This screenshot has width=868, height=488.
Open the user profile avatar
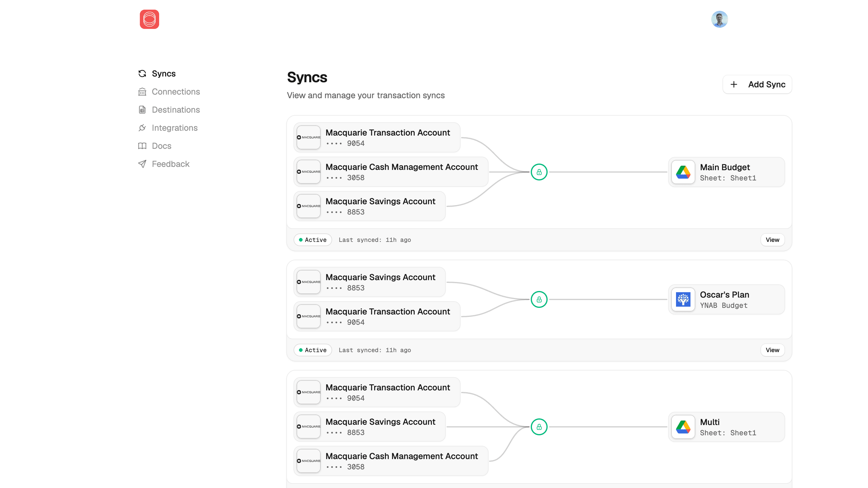coord(719,19)
